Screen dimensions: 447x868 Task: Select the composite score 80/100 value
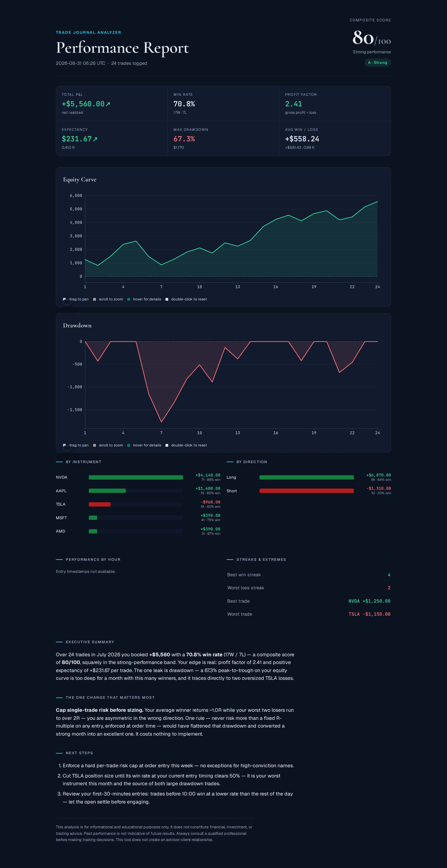371,38
